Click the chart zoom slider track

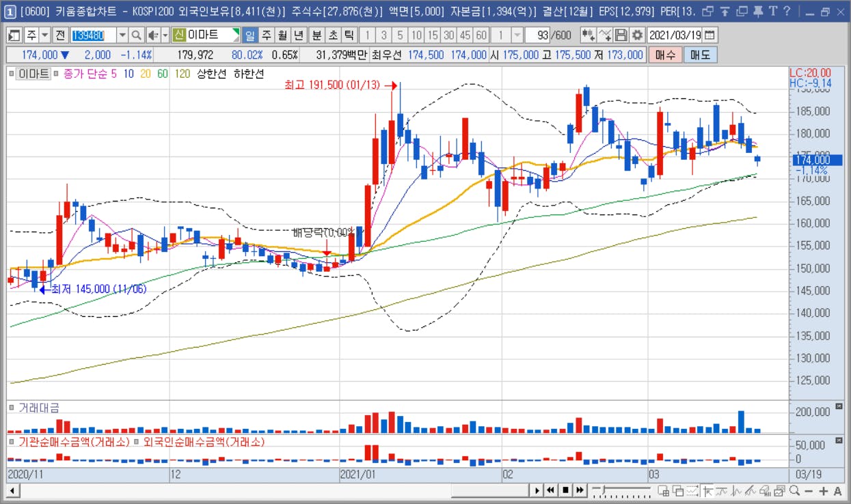(622, 490)
